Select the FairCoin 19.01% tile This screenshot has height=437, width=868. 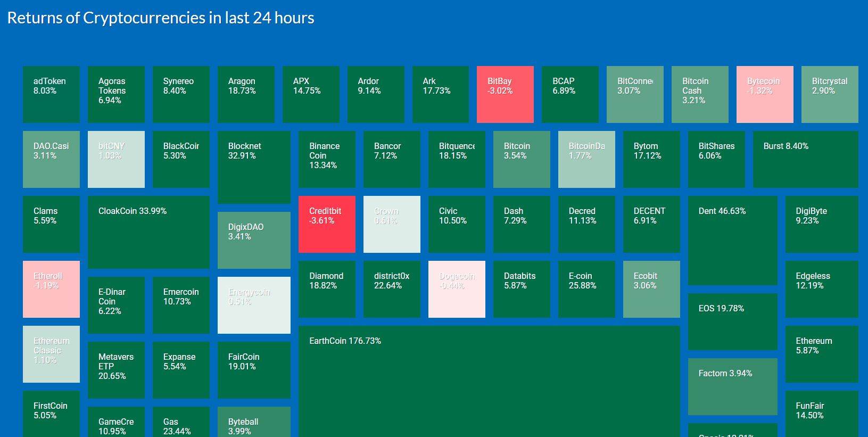coord(254,370)
